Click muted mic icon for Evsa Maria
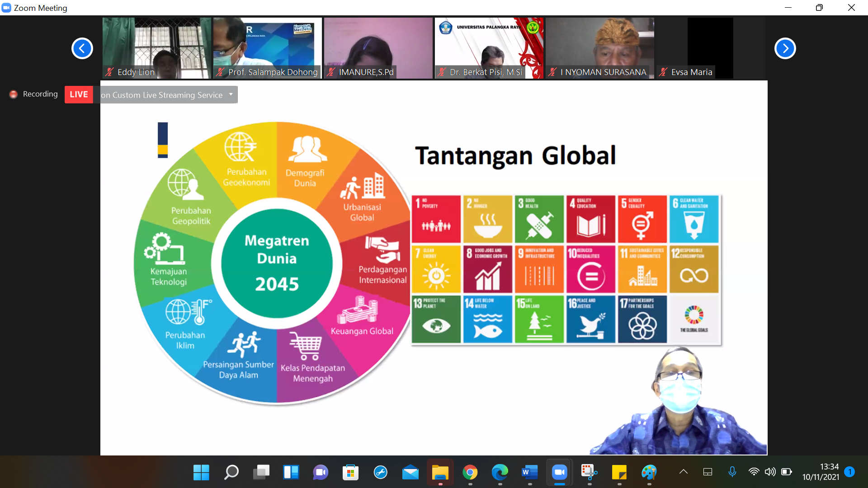The height and width of the screenshot is (488, 868). (x=663, y=72)
